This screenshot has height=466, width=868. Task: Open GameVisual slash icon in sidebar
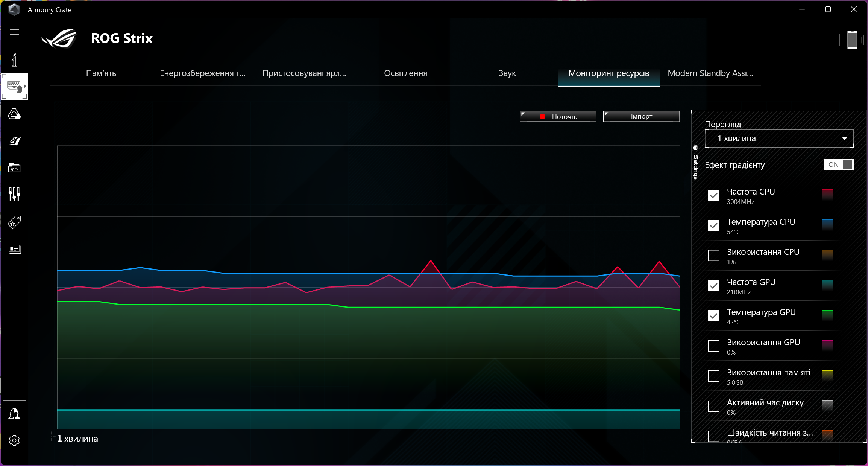(x=14, y=141)
